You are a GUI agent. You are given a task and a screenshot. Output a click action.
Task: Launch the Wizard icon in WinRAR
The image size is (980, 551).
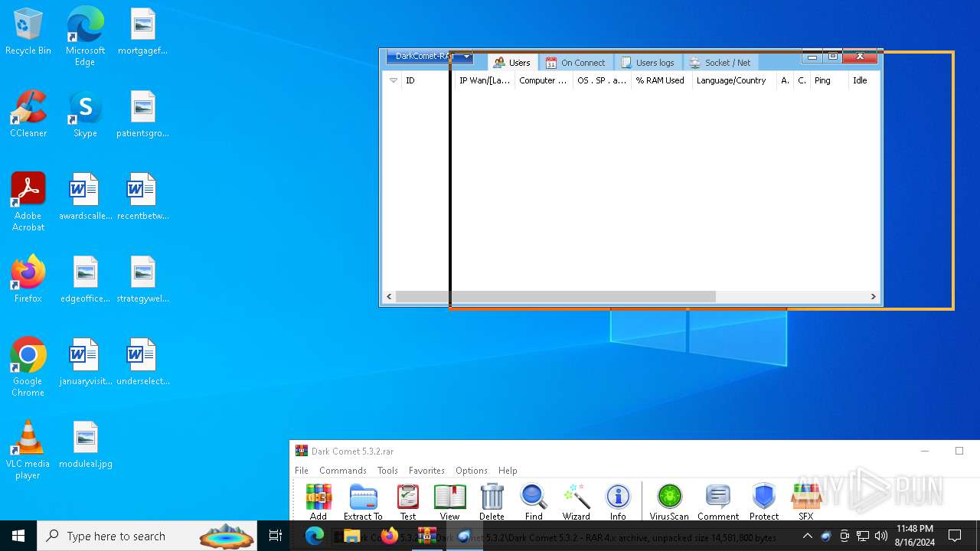(x=576, y=502)
